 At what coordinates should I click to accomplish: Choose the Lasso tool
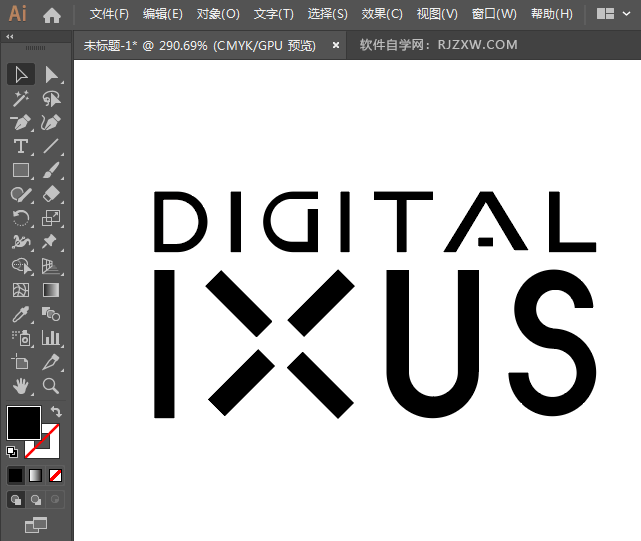[52, 99]
